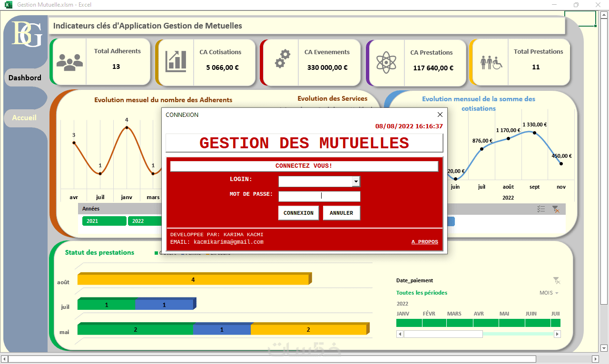Open the Accueil tab

tap(24, 117)
